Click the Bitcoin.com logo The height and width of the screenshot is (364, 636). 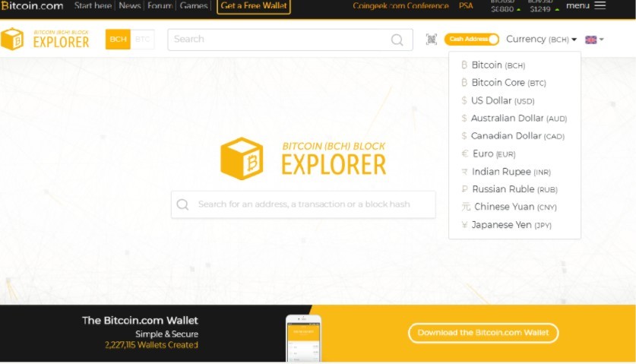33,5
